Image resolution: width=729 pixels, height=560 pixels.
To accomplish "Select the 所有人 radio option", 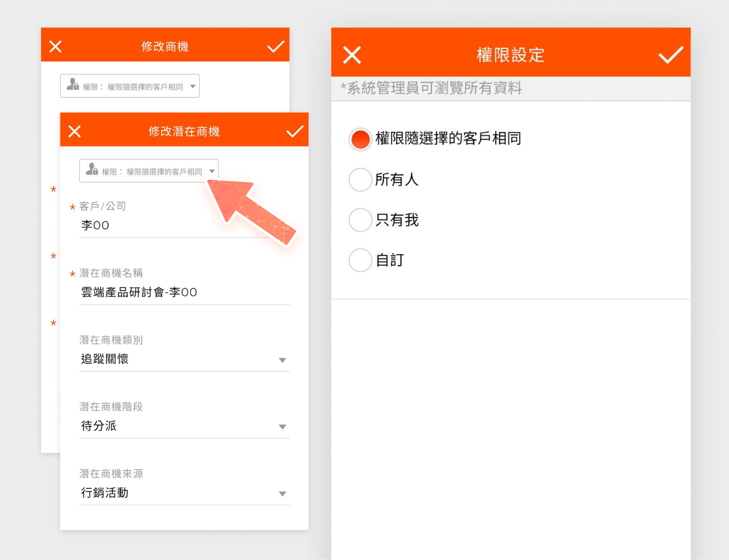I will [x=360, y=180].
